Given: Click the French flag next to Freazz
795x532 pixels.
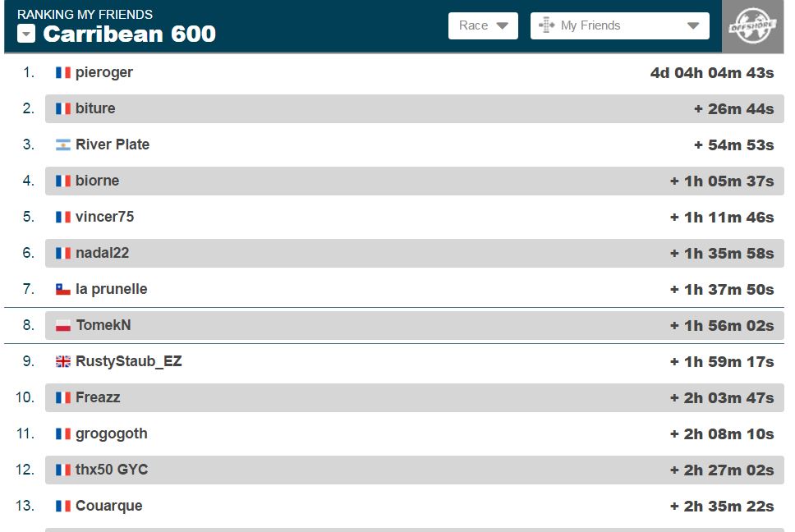Looking at the screenshot, I should (63, 397).
